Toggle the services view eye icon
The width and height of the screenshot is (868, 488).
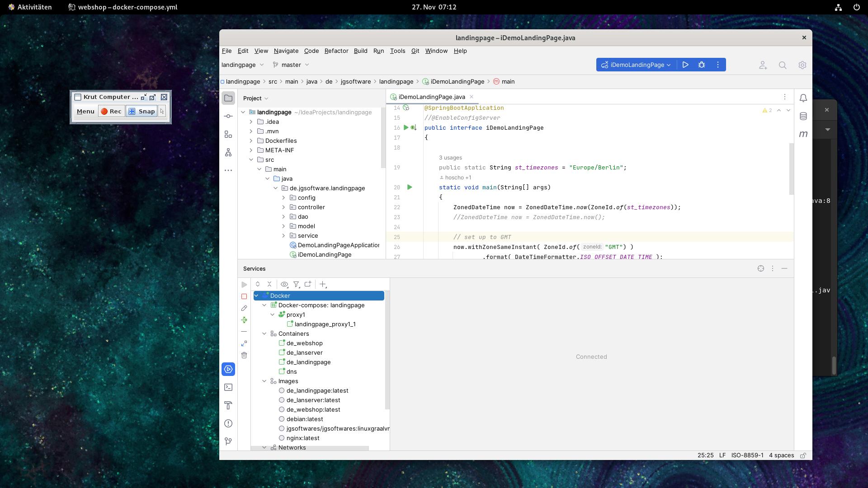pos(284,284)
